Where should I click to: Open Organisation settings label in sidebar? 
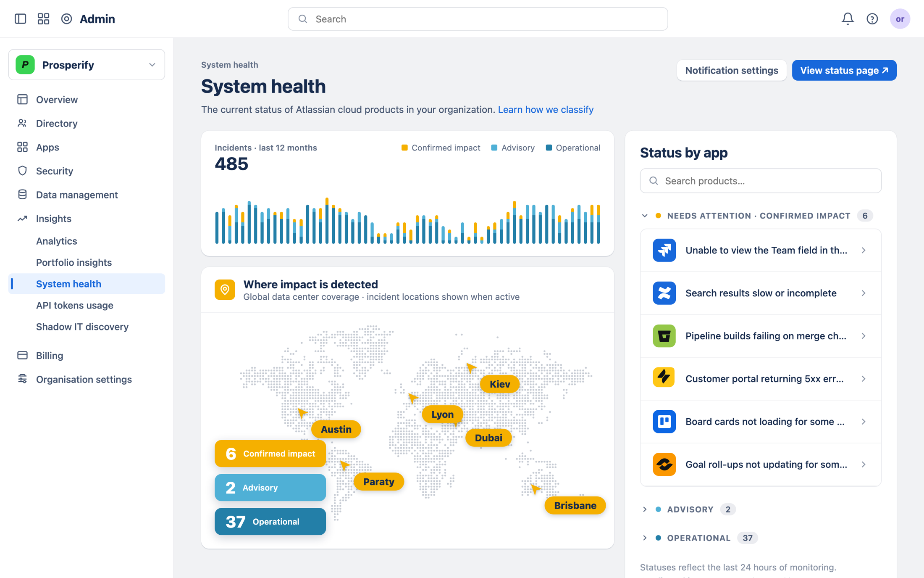tap(84, 379)
